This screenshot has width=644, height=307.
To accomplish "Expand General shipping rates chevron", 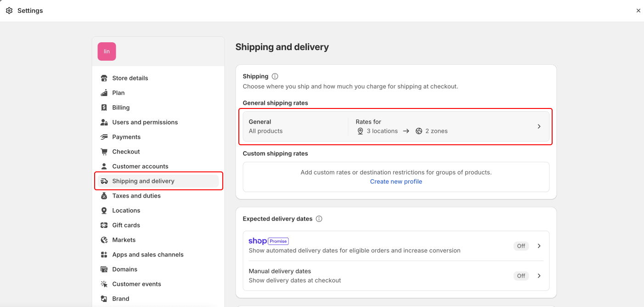I will [539, 126].
